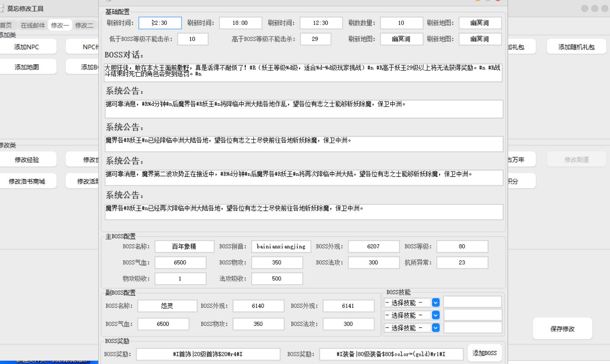This screenshot has width=610, height=364.
Task: Expand the first 选择技能 skill dropdown
Action: coord(435,302)
